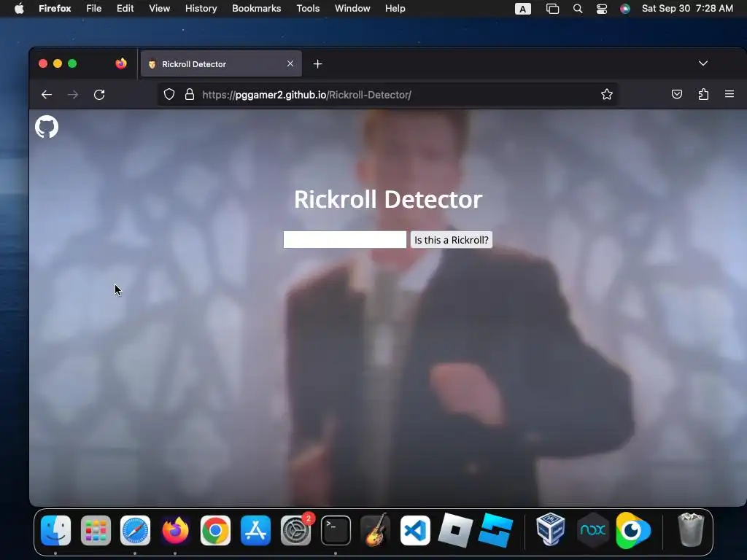The height and width of the screenshot is (560, 747).
Task: Open the Tools menu
Action: (x=308, y=9)
